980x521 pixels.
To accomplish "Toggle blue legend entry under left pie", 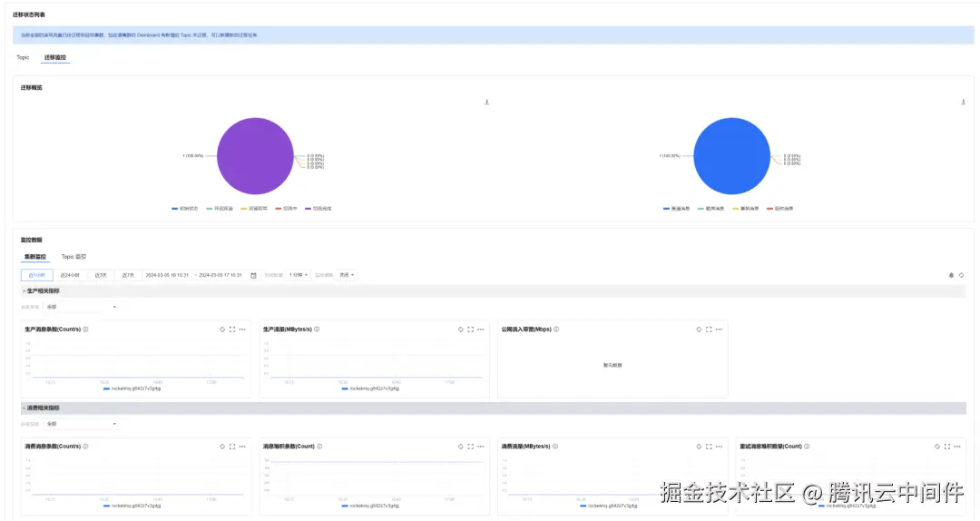I will pyautogui.click(x=184, y=208).
